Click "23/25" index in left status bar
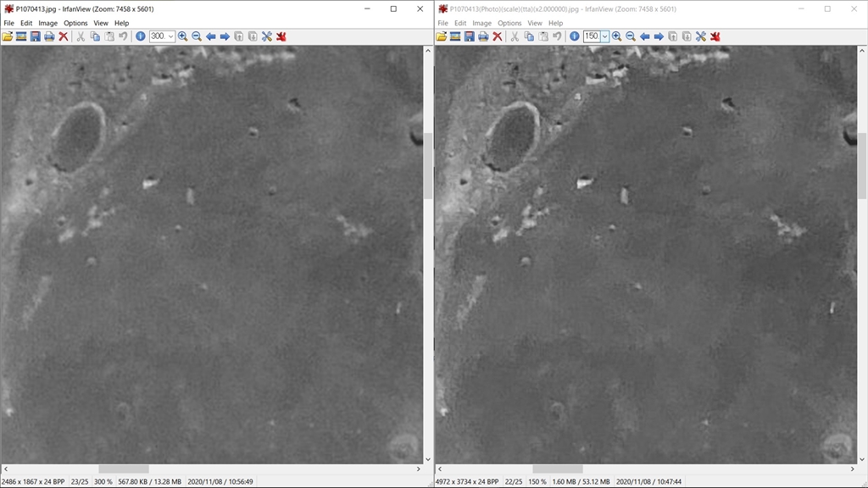This screenshot has width=868, height=488. [x=80, y=482]
